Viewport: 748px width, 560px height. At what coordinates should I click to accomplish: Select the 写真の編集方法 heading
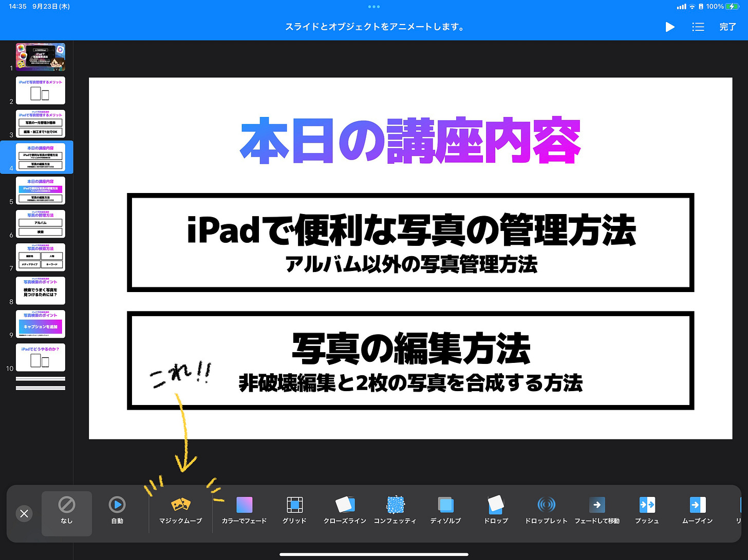[411, 349]
